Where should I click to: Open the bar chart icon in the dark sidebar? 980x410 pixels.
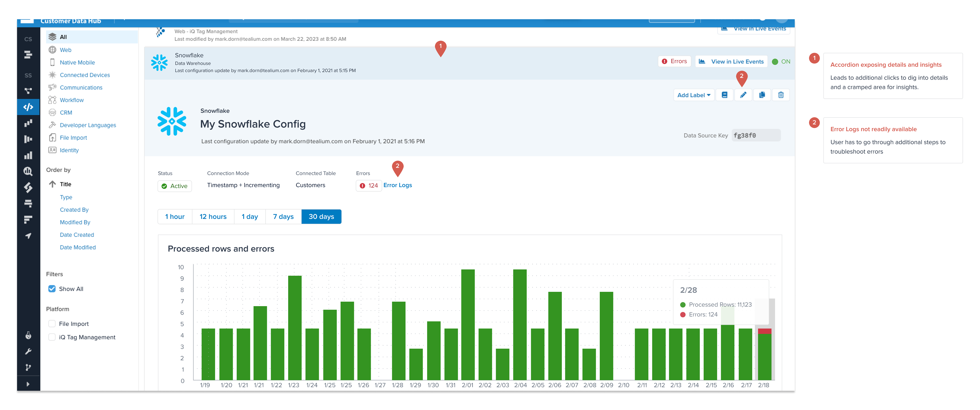click(x=28, y=155)
